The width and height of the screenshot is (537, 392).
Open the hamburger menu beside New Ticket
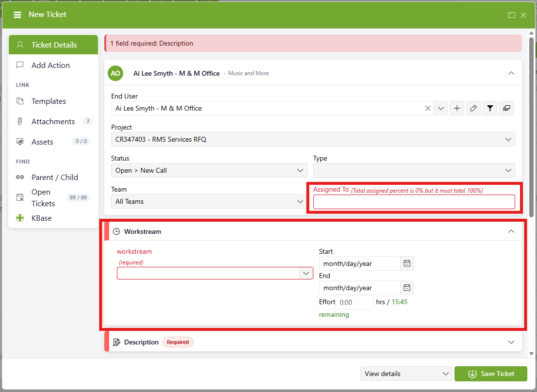click(17, 15)
